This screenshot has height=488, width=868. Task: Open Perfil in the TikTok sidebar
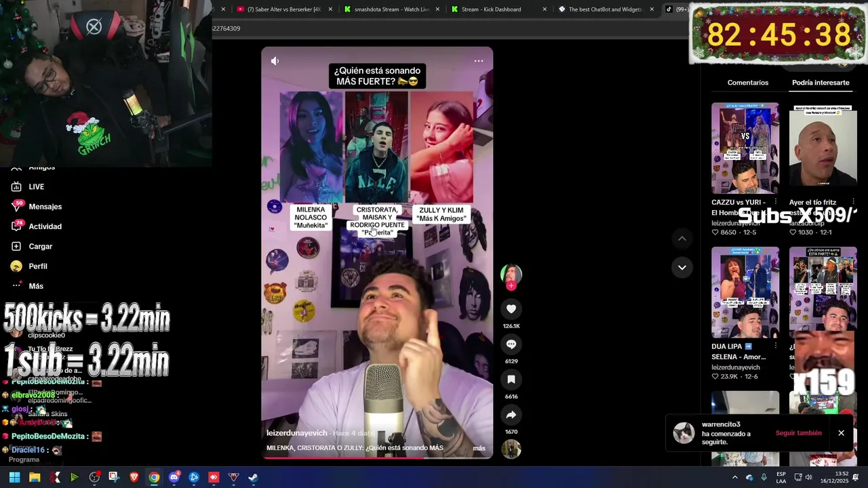(38, 266)
